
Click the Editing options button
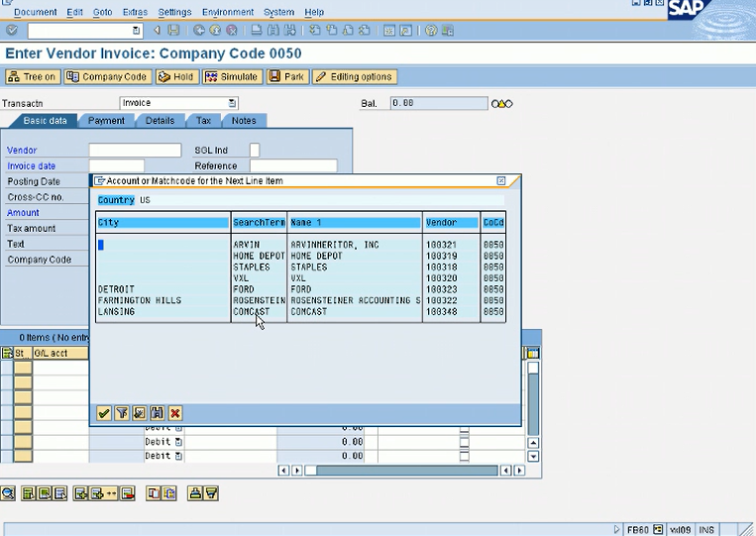(355, 76)
